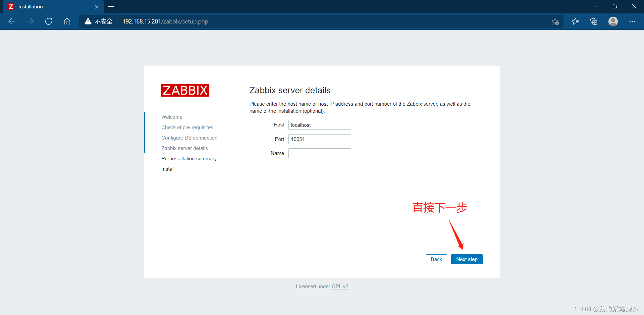Open the browser settings and more menu
Screen dimensions: 644x315
(x=632, y=21)
